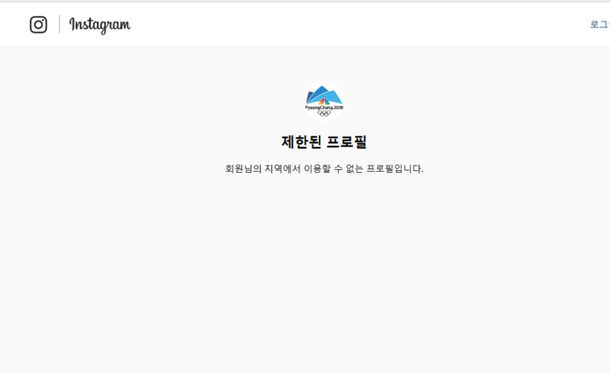Open the PyeongChang 2018 profile picture
The image size is (610, 373).
324,101
